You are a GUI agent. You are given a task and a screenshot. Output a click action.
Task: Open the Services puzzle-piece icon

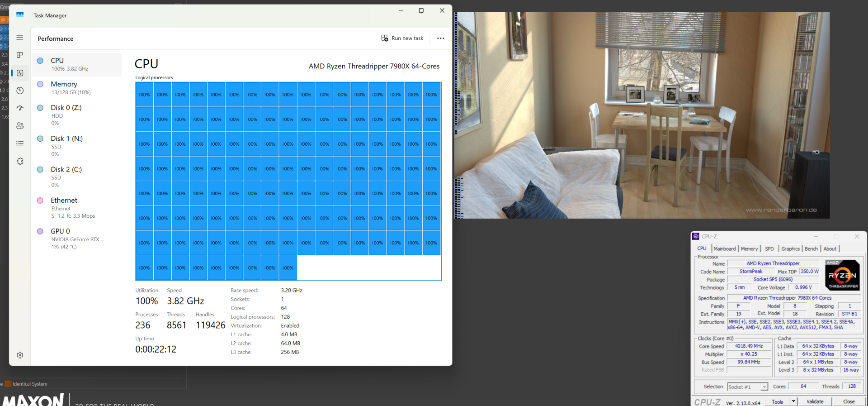20,161
